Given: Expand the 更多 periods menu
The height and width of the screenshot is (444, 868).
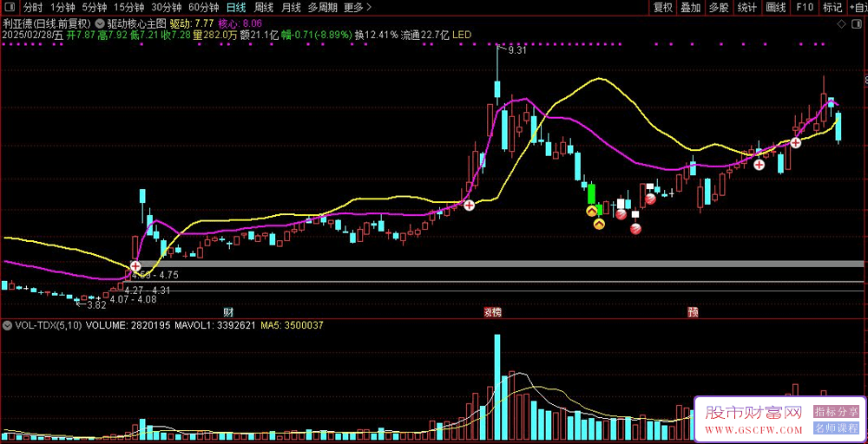Looking at the screenshot, I should pyautogui.click(x=358, y=7).
